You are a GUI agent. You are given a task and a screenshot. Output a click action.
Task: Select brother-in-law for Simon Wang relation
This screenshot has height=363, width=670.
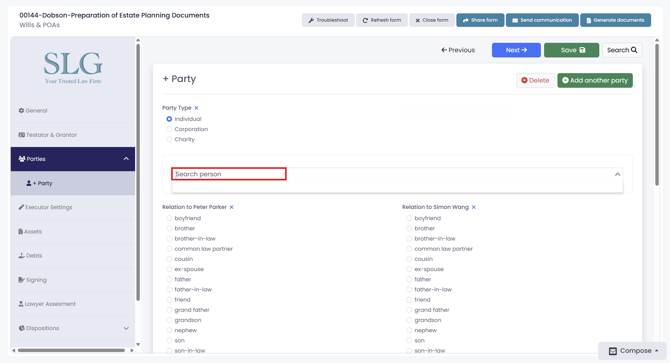click(x=409, y=239)
